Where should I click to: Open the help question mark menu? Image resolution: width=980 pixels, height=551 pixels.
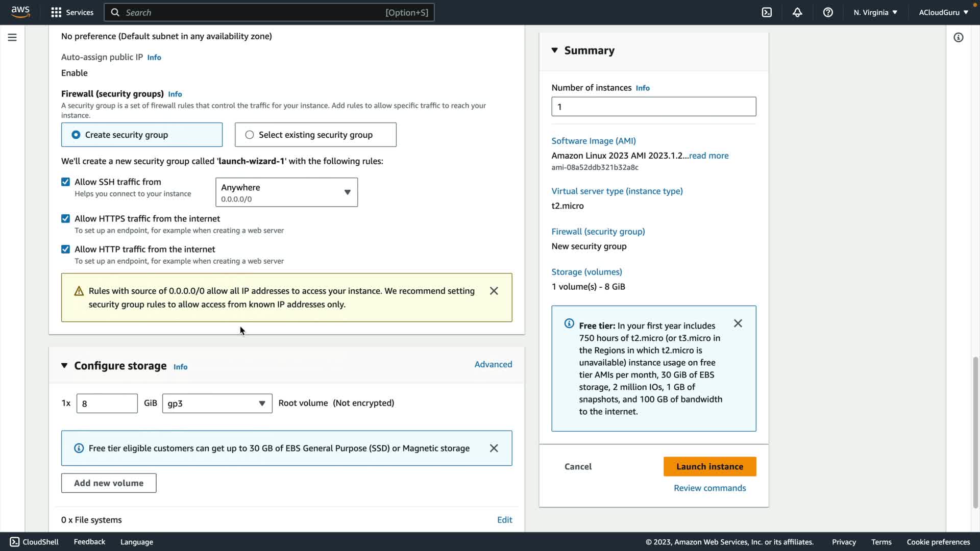[828, 12]
